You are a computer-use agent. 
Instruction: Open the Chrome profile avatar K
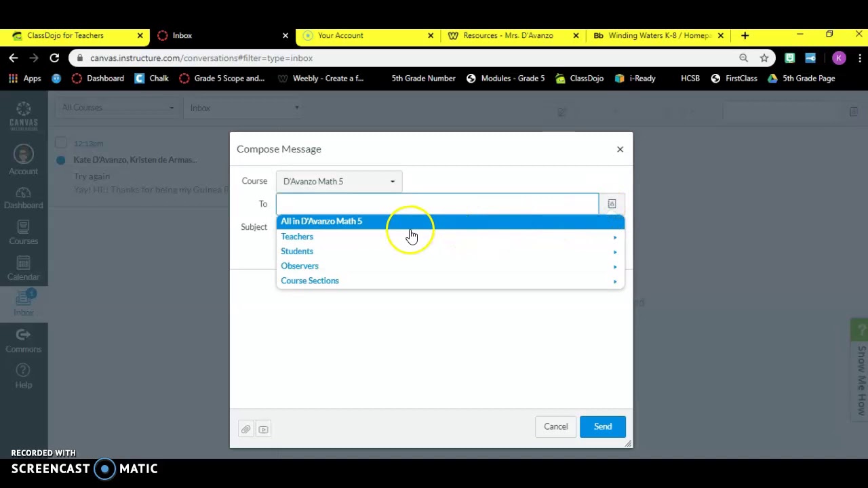[839, 58]
